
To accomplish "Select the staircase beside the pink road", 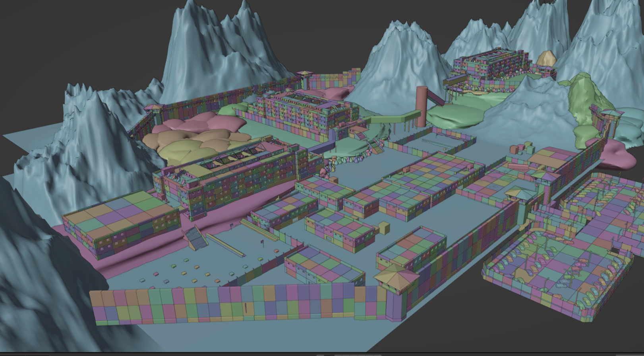I will [195, 238].
